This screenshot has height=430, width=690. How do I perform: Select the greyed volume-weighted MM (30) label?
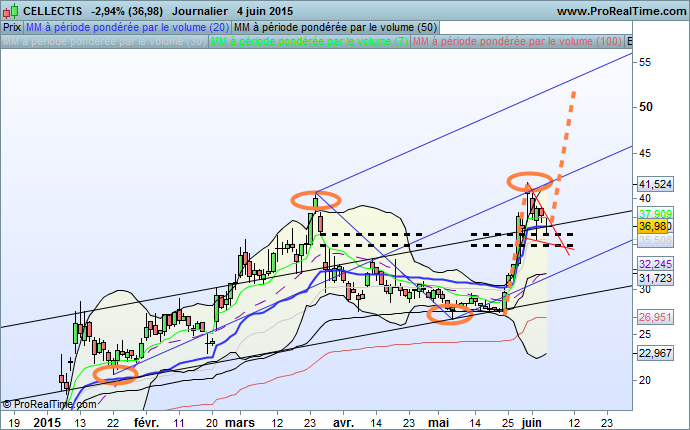104,41
